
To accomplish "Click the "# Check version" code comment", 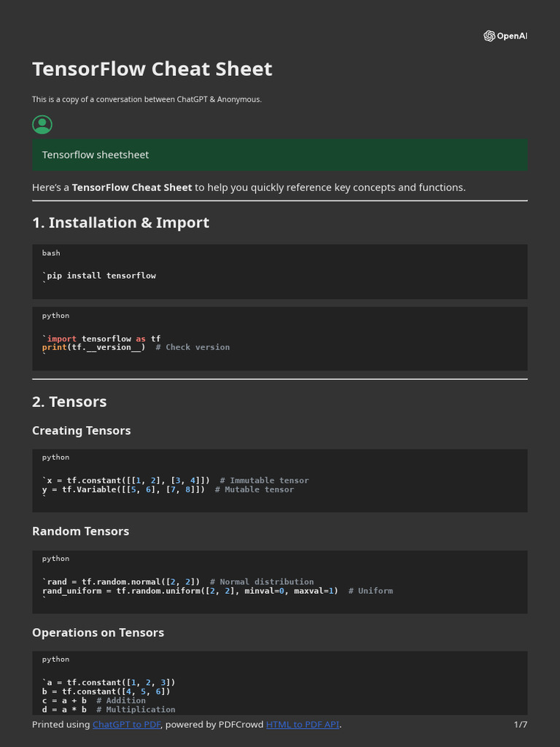I will tap(192, 347).
